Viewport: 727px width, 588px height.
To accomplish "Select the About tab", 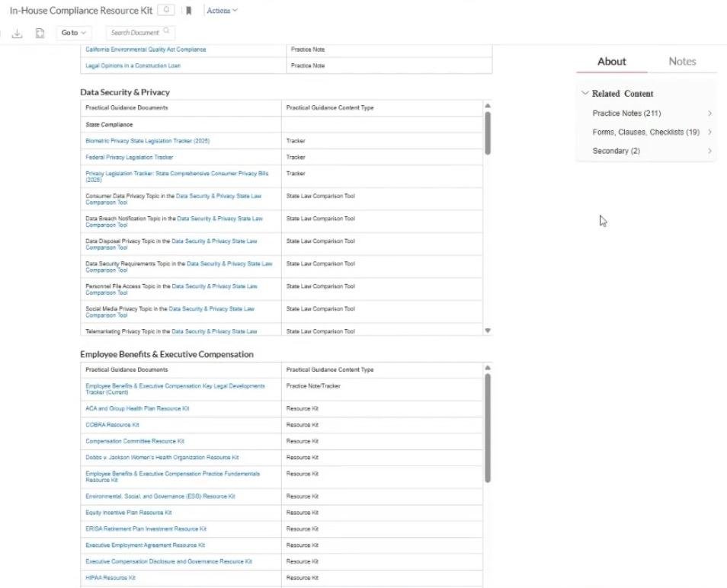I will (611, 62).
